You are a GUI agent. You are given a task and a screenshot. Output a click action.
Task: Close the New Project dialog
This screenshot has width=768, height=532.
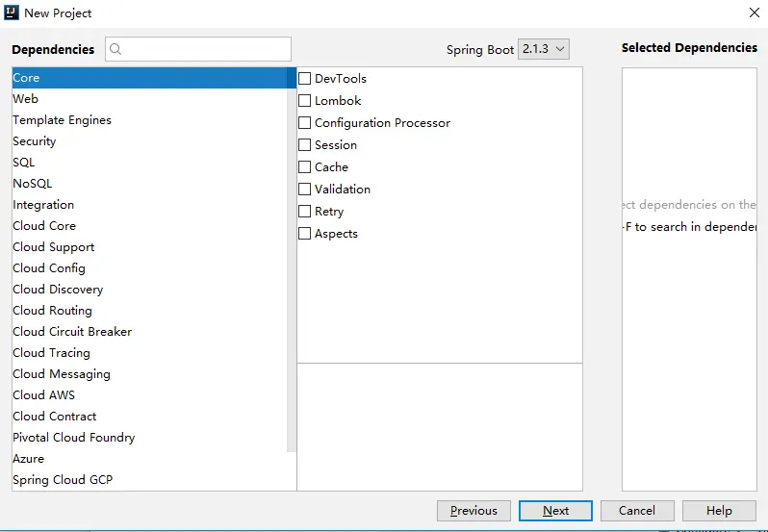coord(755,13)
